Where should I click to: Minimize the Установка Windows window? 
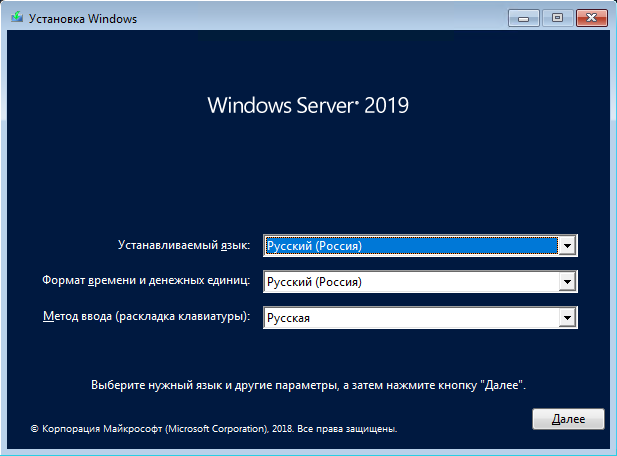[523, 18]
